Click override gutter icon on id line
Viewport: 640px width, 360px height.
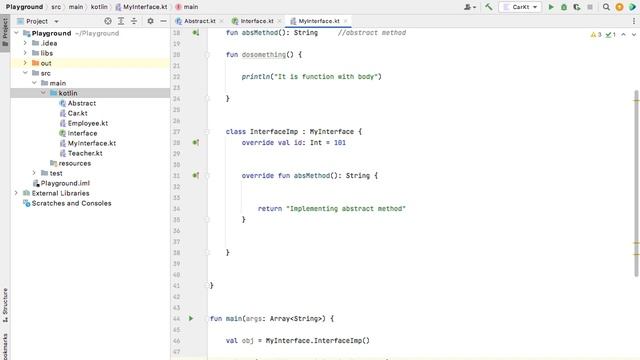(196, 142)
